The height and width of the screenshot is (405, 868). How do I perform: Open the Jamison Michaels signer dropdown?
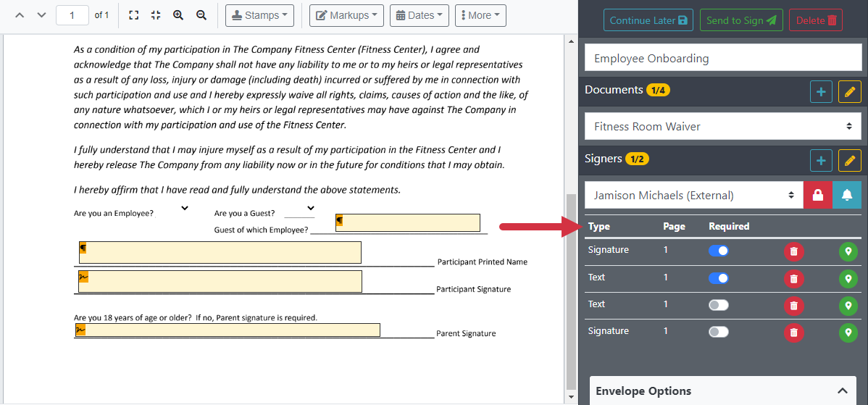coord(693,195)
